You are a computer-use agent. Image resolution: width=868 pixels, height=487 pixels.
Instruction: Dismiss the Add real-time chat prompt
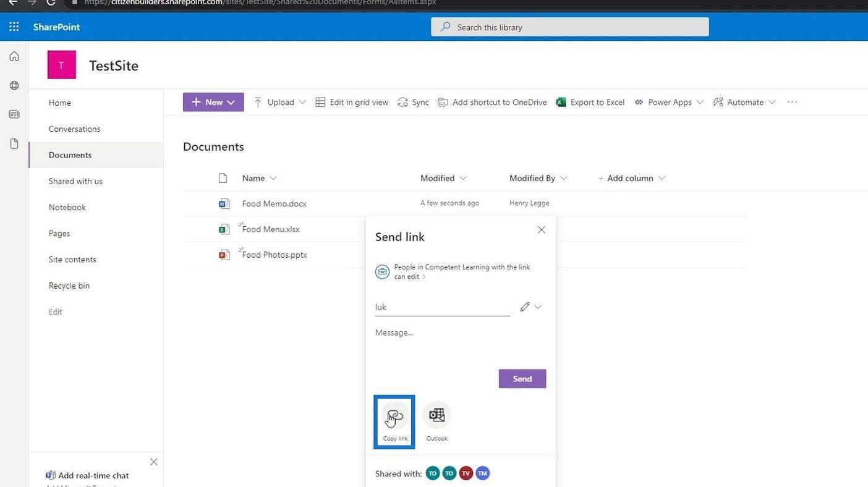pyautogui.click(x=154, y=462)
